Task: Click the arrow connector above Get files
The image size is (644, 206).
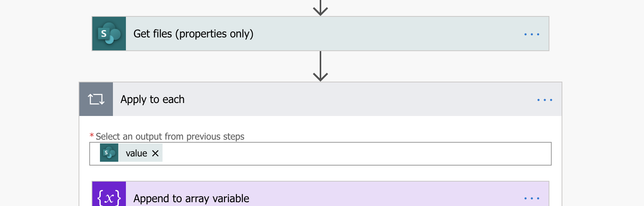Action: (x=320, y=8)
